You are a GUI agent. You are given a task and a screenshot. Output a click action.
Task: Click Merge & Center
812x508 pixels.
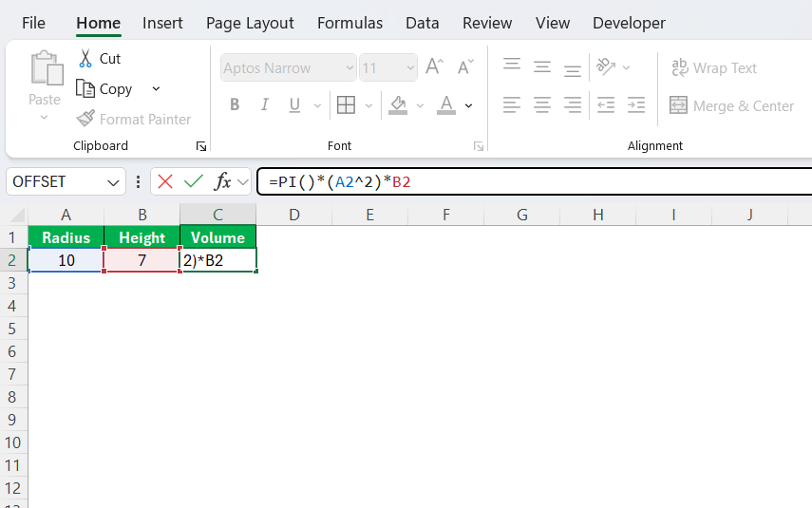click(x=731, y=105)
